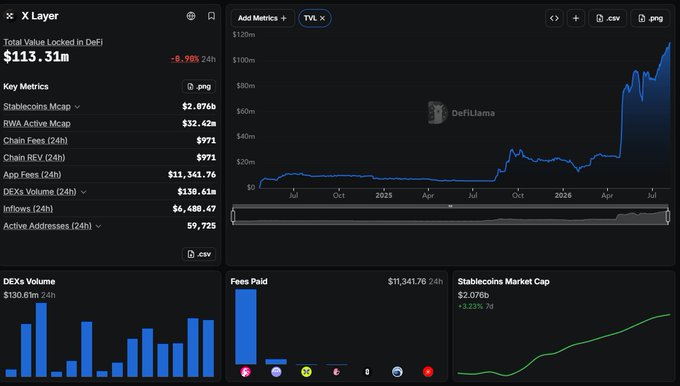Download Key Metrics as .csv
The height and width of the screenshot is (386, 680).
199,254
